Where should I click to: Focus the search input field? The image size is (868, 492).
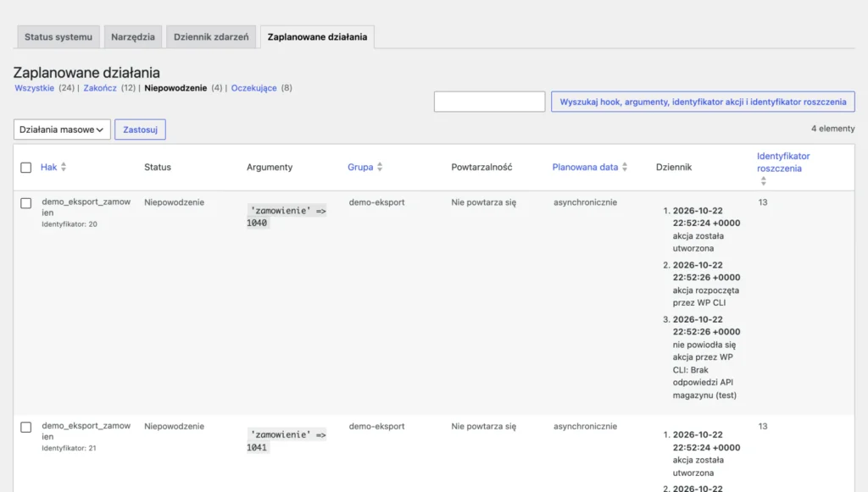tap(489, 102)
